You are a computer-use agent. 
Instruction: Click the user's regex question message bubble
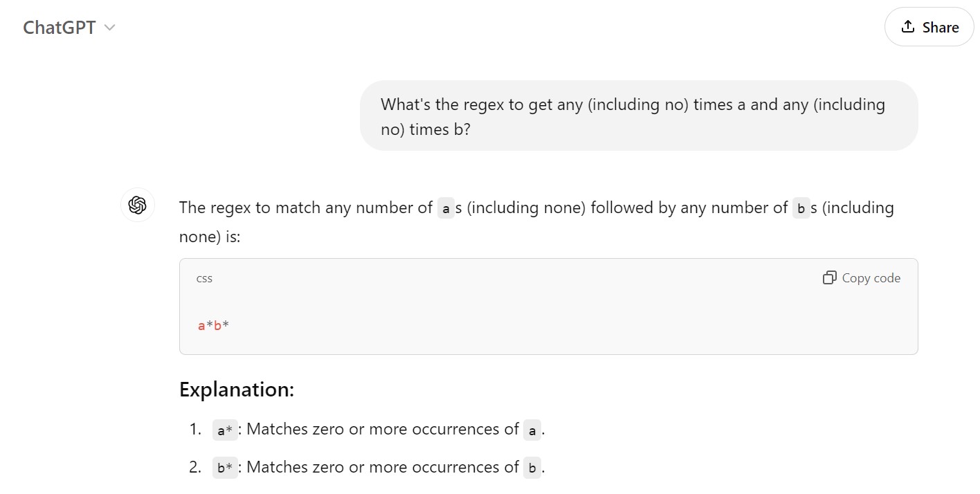pos(638,116)
